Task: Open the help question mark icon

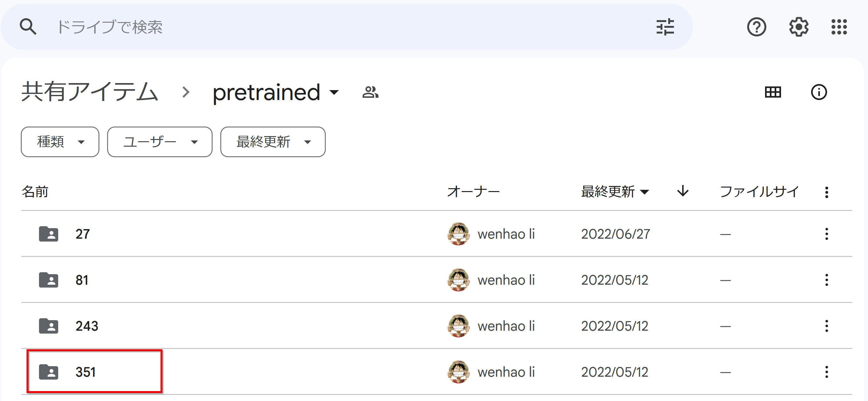Action: [756, 27]
